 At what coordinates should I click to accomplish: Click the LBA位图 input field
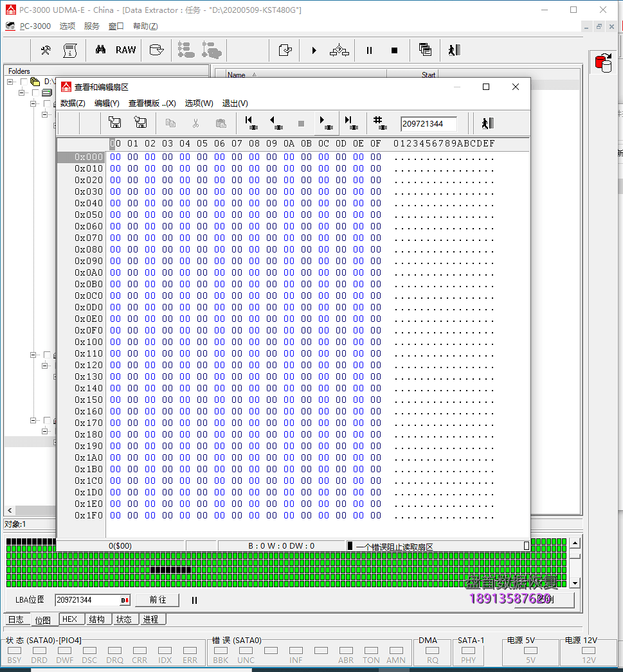click(87, 601)
